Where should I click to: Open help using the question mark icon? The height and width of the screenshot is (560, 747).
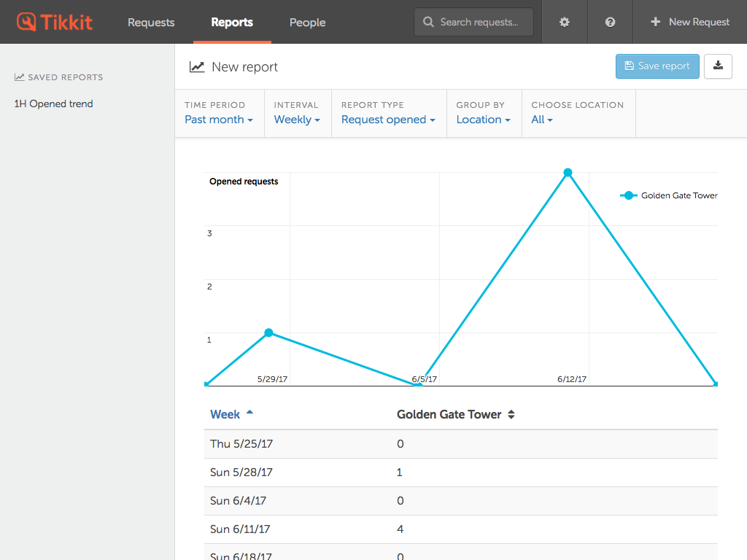click(x=610, y=22)
